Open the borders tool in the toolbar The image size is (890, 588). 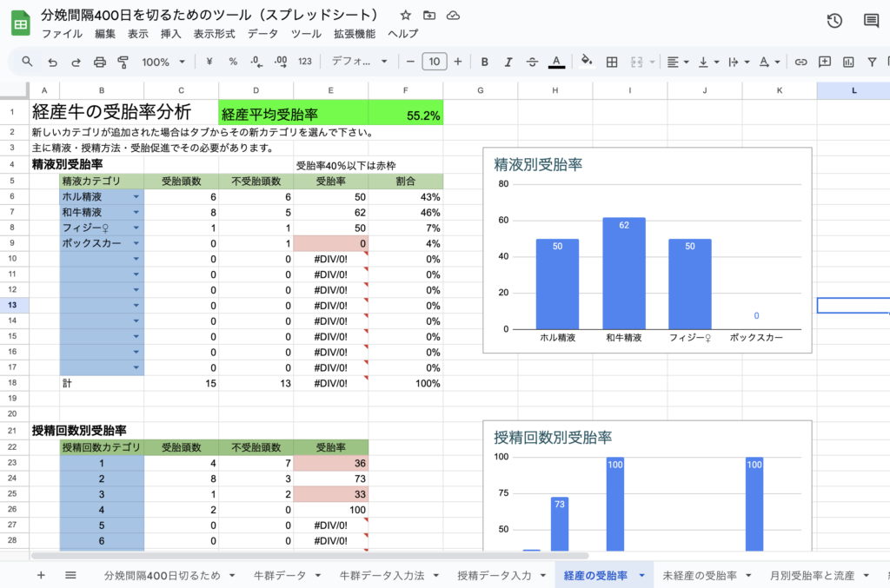612,62
